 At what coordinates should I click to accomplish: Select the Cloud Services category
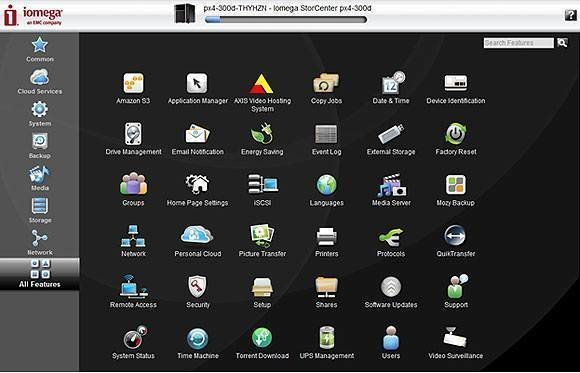[x=40, y=81]
